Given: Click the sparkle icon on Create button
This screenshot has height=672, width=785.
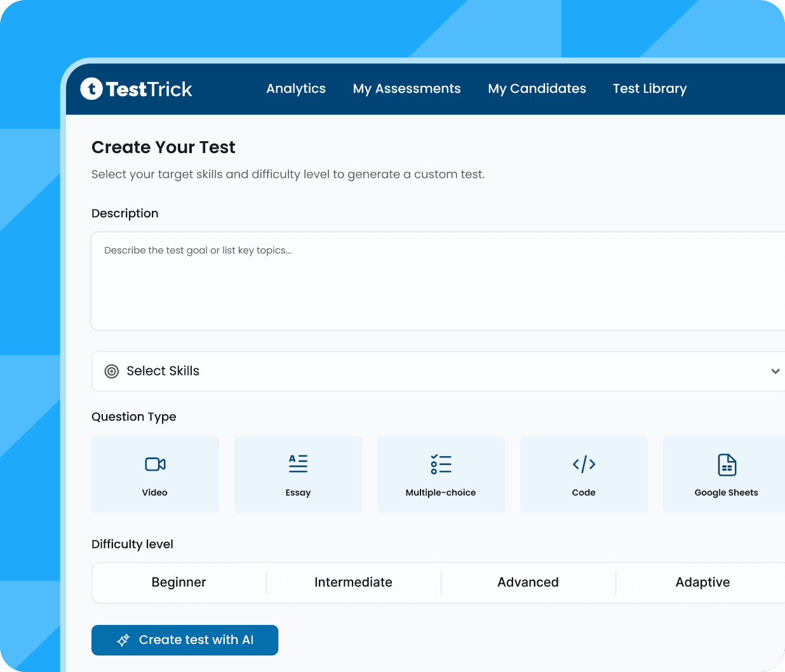Looking at the screenshot, I should (x=123, y=640).
